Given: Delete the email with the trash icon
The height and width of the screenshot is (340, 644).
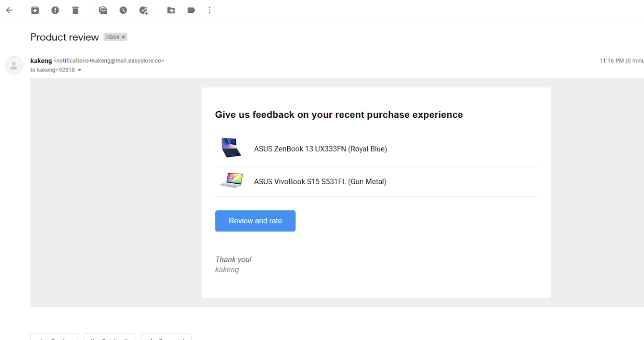Looking at the screenshot, I should 75,10.
